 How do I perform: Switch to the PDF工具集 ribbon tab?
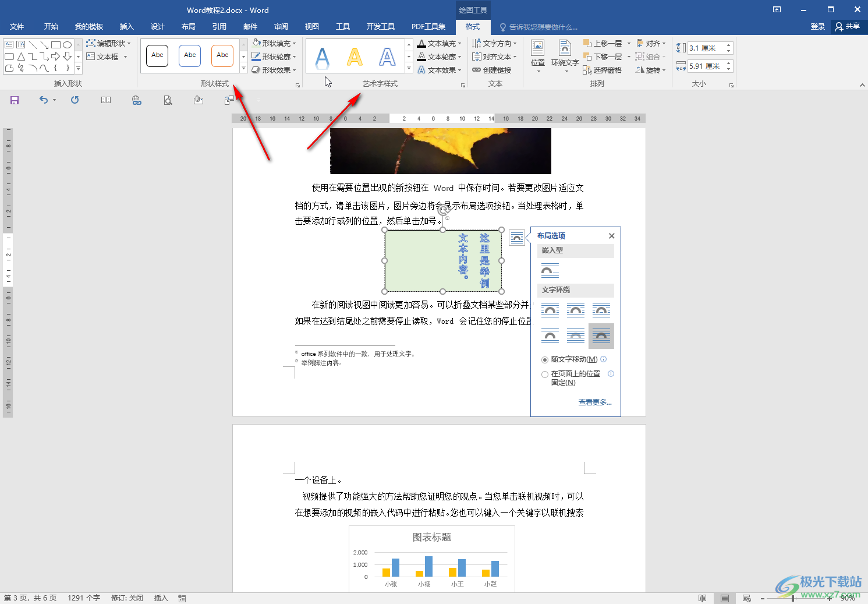point(428,27)
